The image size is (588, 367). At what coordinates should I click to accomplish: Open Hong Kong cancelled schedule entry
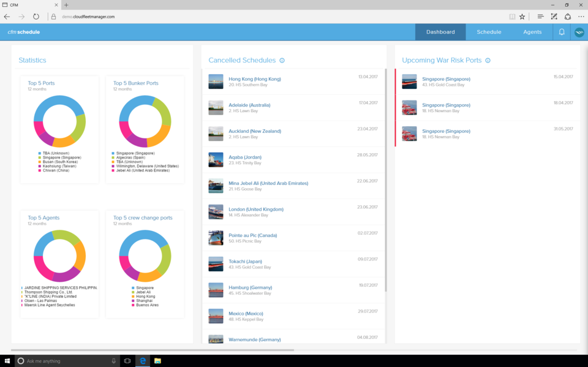coord(255,79)
